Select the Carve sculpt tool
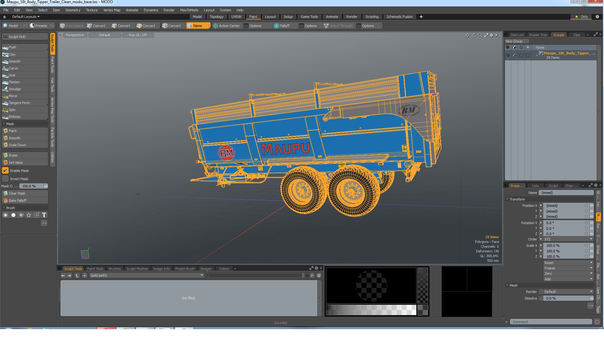Screen dimensions: 604x364 [x=25, y=68]
